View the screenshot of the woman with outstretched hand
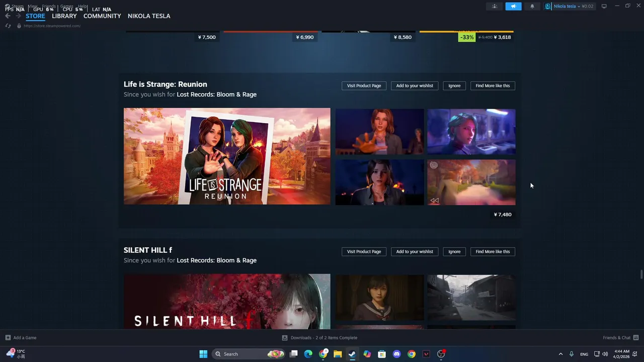This screenshot has width=644, height=362. point(379,132)
